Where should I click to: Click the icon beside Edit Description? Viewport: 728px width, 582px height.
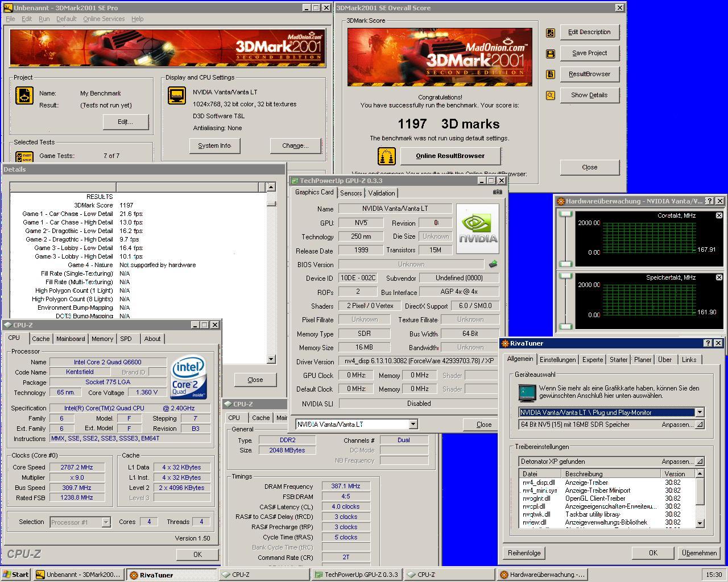tap(551, 33)
